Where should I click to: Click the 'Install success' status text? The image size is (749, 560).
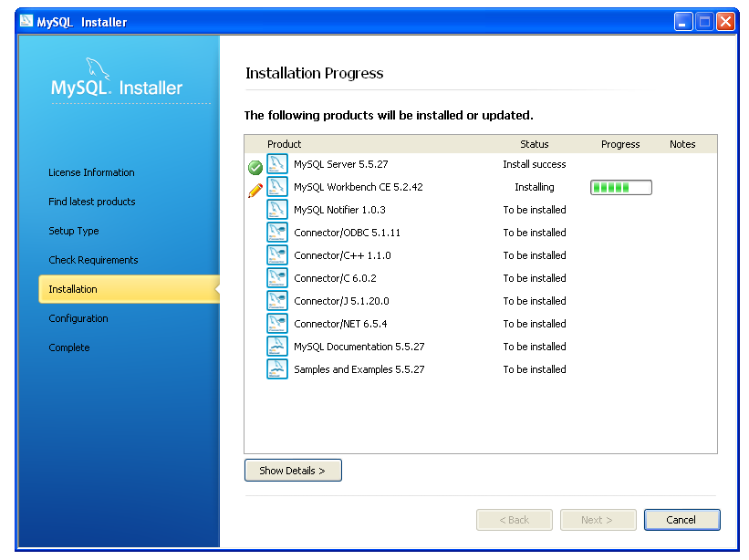coord(534,164)
